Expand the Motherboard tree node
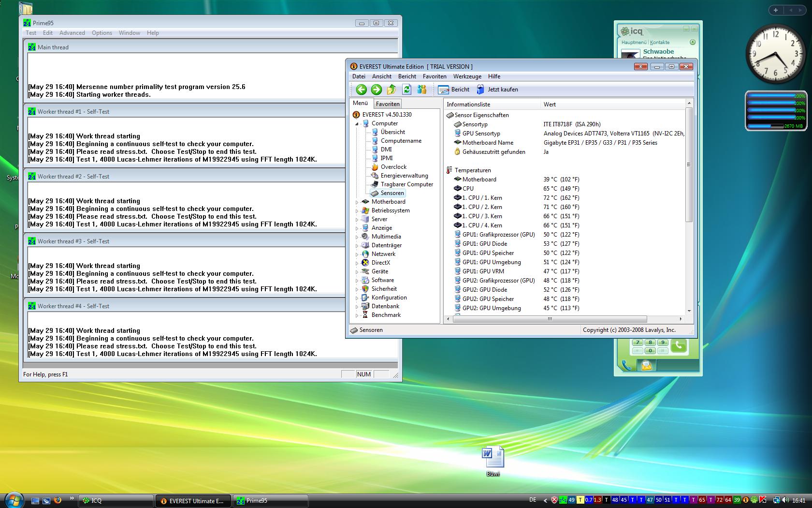The image size is (812, 508). [357, 202]
